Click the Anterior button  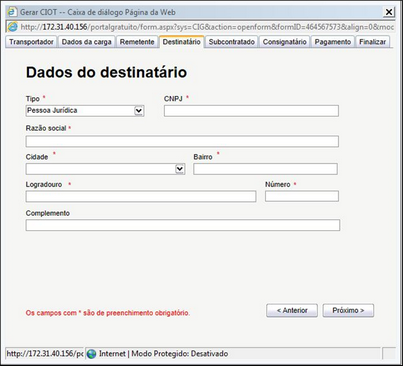(292, 310)
